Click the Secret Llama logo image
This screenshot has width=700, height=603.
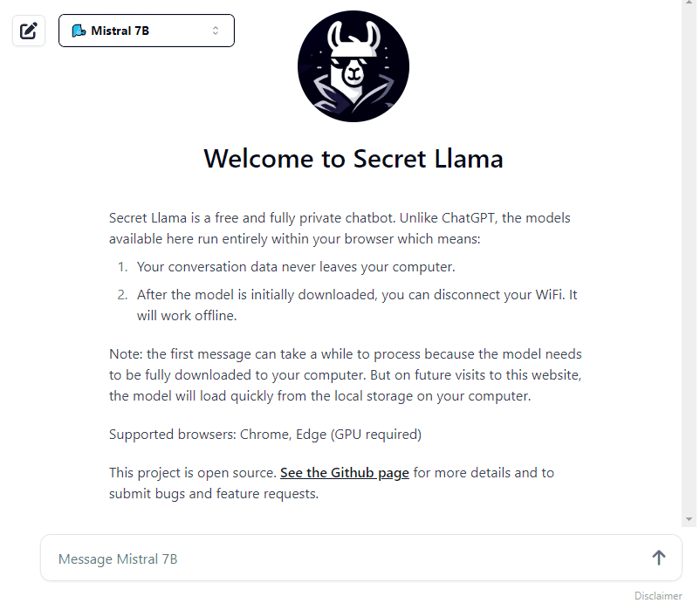point(353,66)
